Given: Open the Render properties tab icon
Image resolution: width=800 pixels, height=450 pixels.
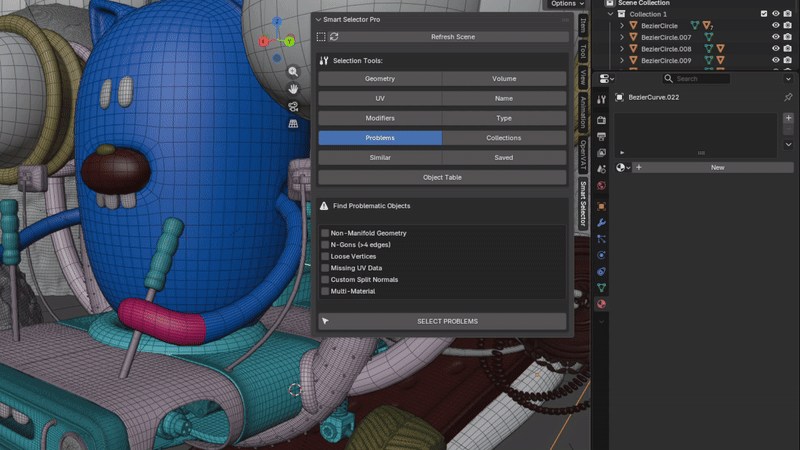Looking at the screenshot, I should [x=602, y=120].
